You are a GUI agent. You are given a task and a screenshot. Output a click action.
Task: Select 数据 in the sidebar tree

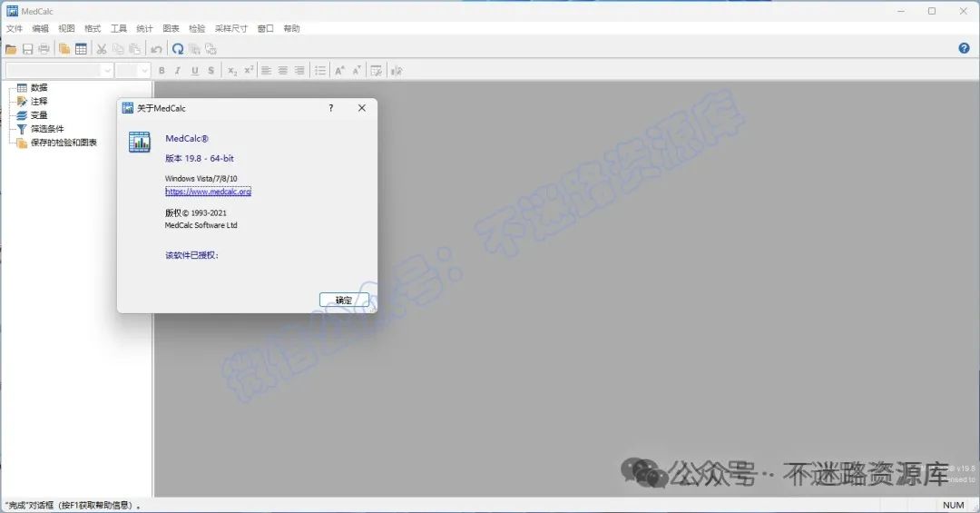(39, 87)
